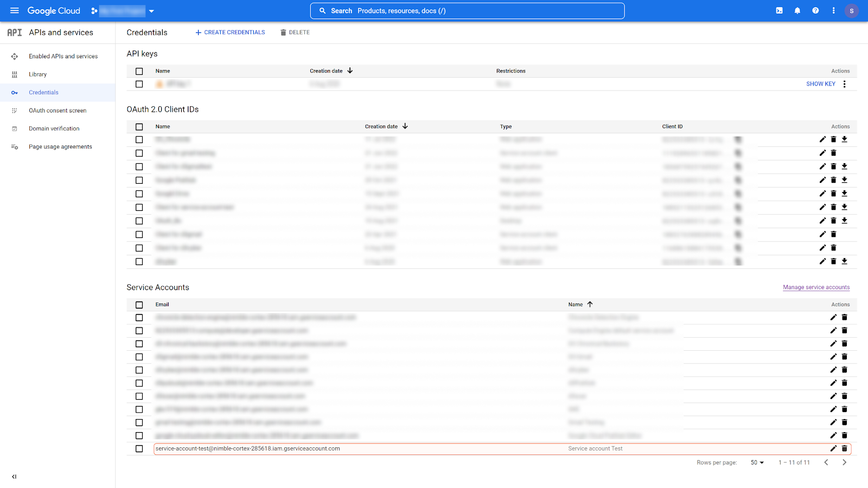Open the notifications bell
868x488 pixels.
point(797,11)
